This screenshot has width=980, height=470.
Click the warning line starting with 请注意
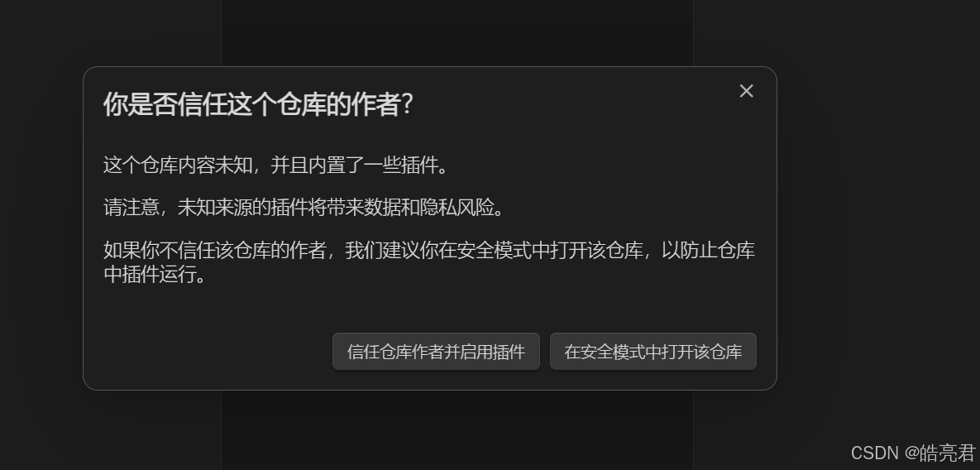pyautogui.click(x=304, y=208)
